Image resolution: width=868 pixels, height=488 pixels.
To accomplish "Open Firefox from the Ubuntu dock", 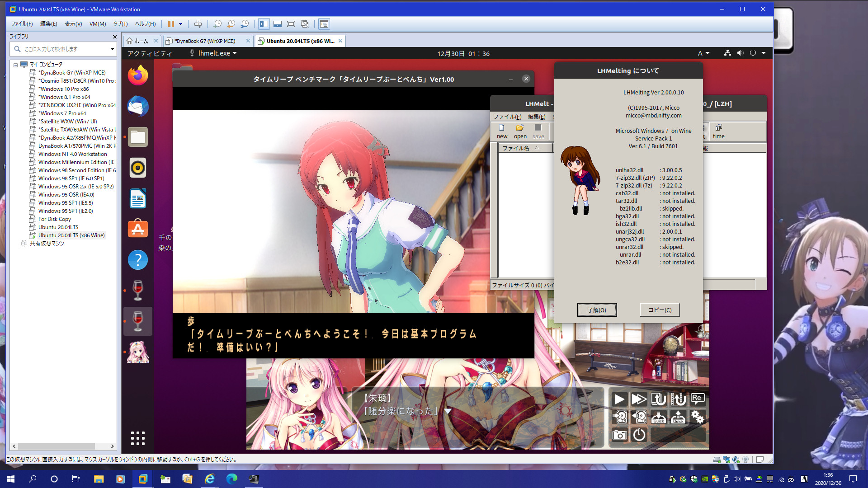I will point(138,75).
